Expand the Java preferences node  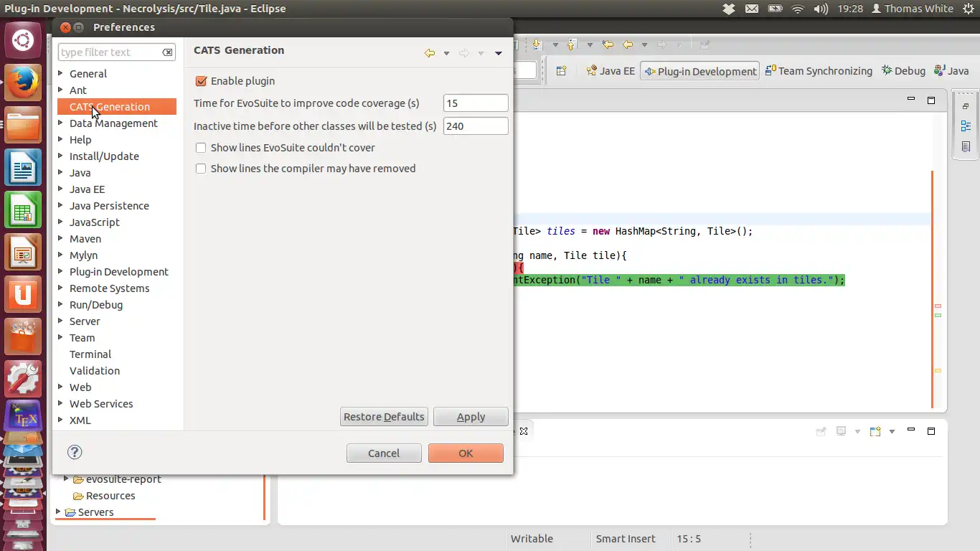(61, 172)
